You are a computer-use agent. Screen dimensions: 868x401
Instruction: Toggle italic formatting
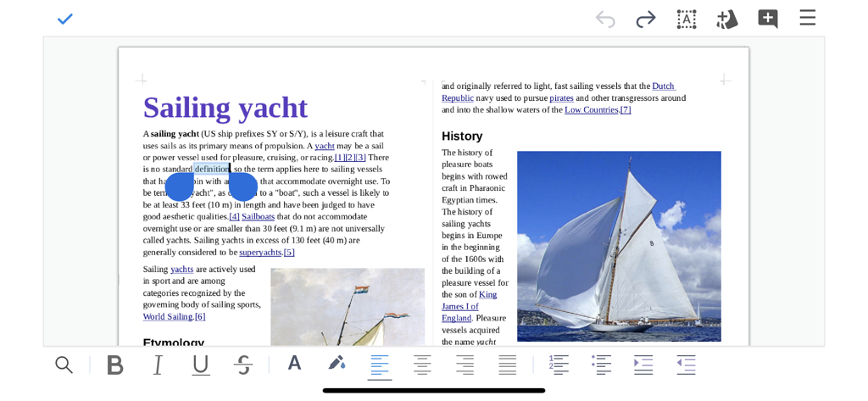coord(158,365)
